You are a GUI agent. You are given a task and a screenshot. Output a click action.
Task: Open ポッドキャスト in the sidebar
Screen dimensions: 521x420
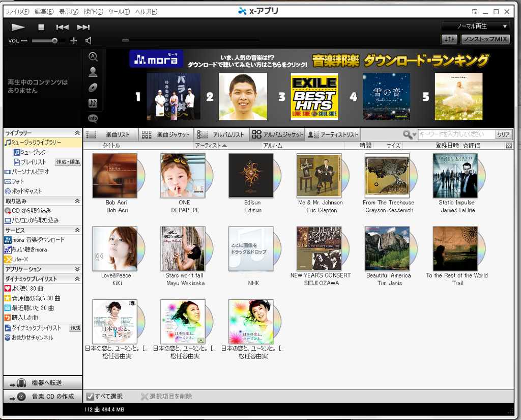[23, 191]
